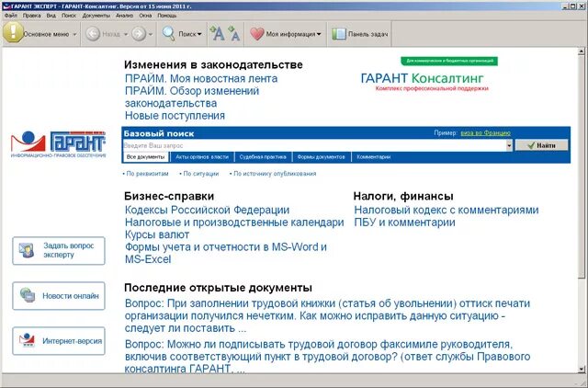
Task: Open the Правка menu
Action: point(31,16)
